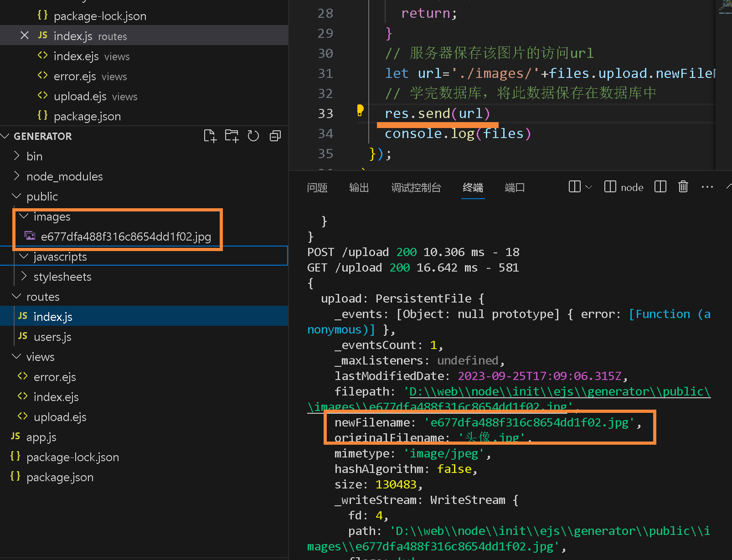Click the JS icon of app.js

click(15, 437)
